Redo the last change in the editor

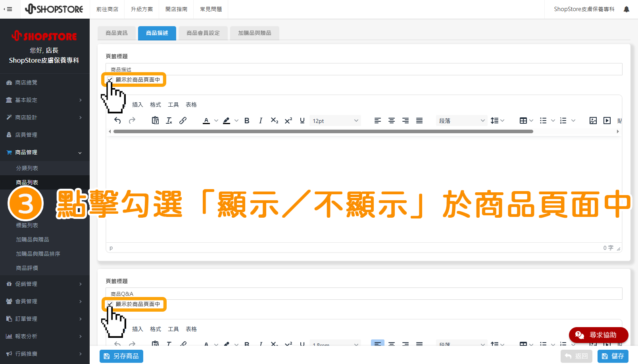[132, 121]
